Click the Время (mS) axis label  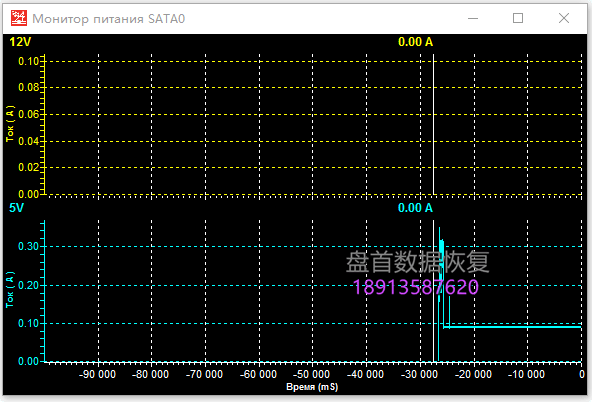(312, 387)
